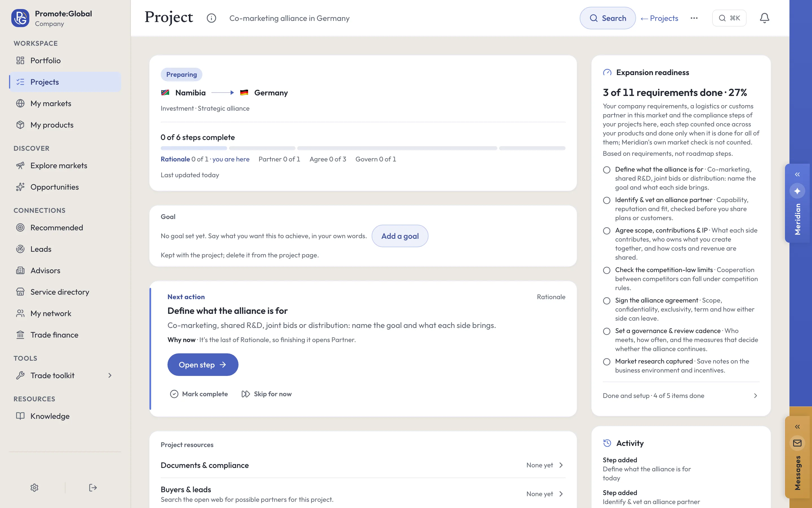Viewport: 812px width, 508px height.
Task: Toggle 'Define what the alliance is for' requirement
Action: point(606,170)
